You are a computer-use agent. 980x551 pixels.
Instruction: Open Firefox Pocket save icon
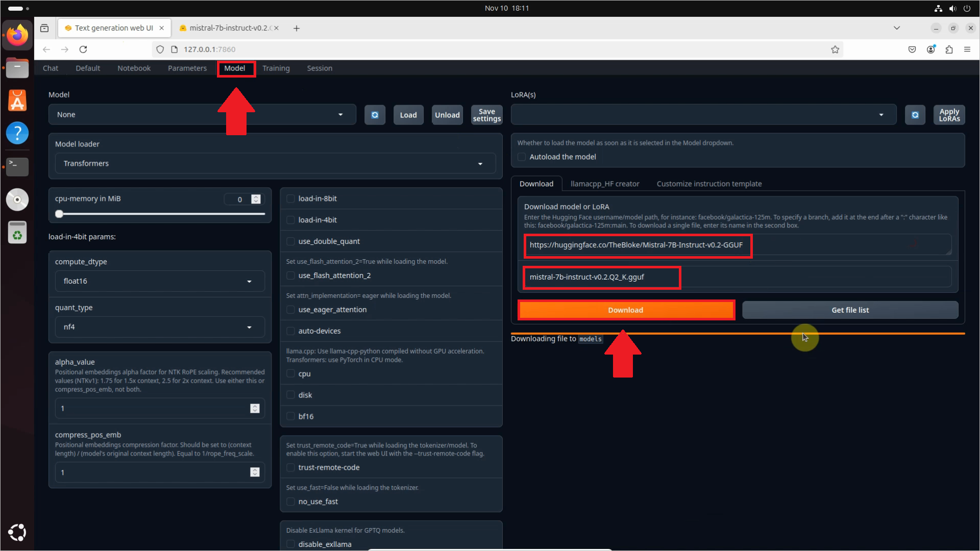click(912, 49)
